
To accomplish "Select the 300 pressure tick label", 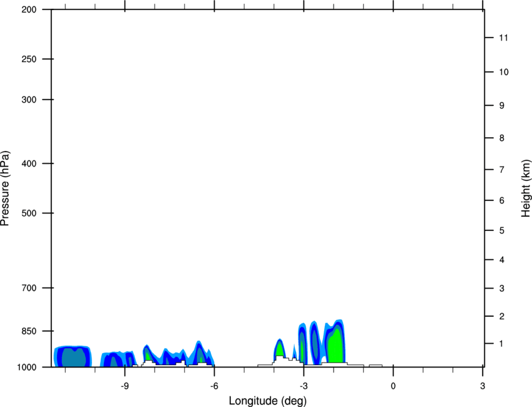I will [x=29, y=100].
